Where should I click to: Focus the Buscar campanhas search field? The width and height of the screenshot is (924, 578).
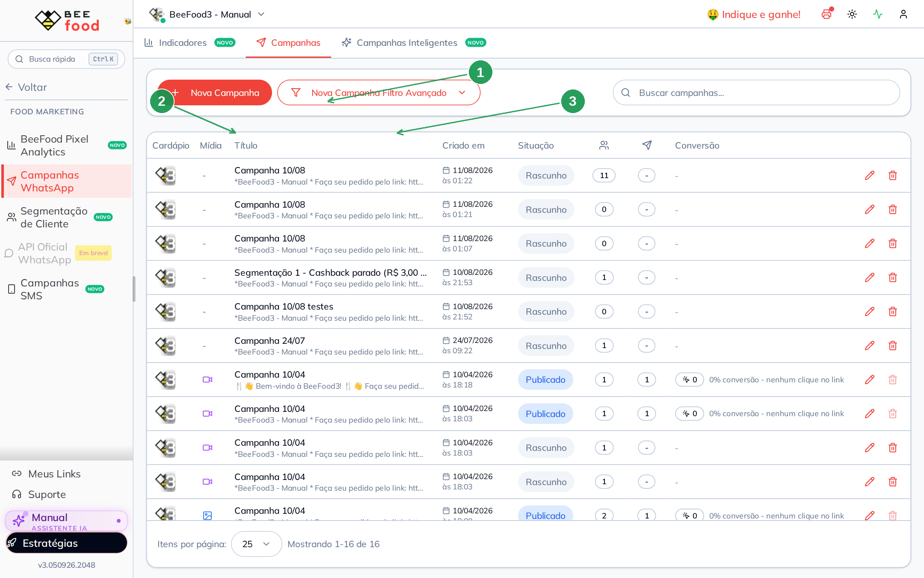click(x=756, y=92)
